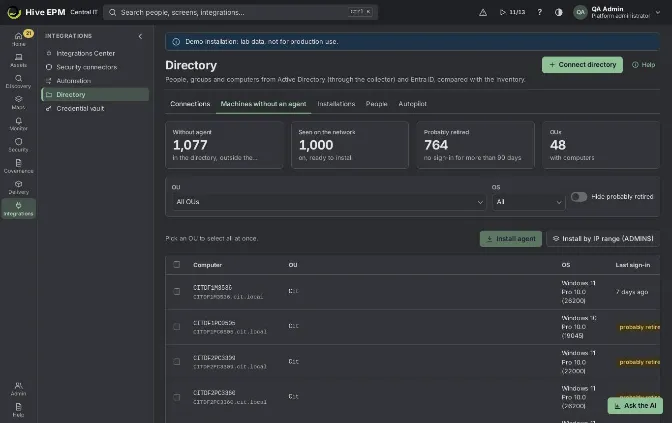Check the Windows 10 Pro row checkbox
Image resolution: width=672 pixels, height=423 pixels.
(177, 327)
